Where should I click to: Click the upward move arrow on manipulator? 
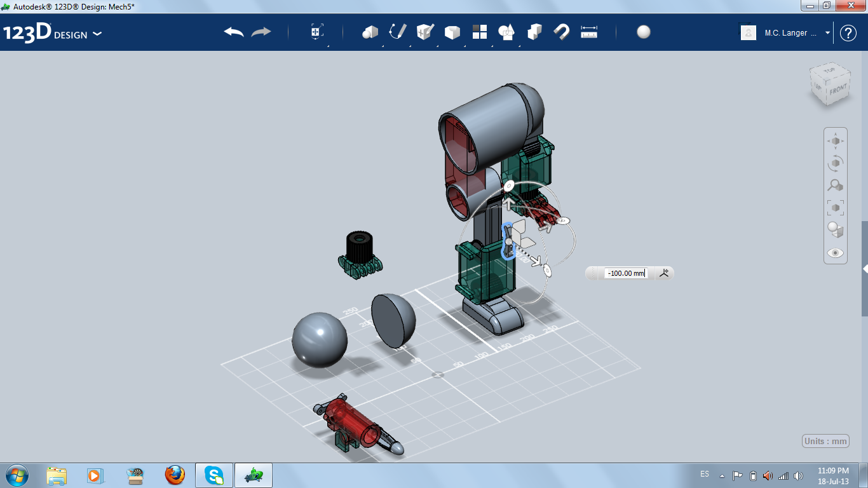tap(509, 204)
